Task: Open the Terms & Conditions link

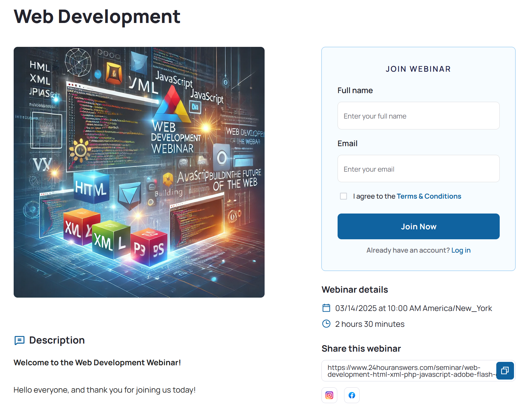Action: tap(429, 196)
